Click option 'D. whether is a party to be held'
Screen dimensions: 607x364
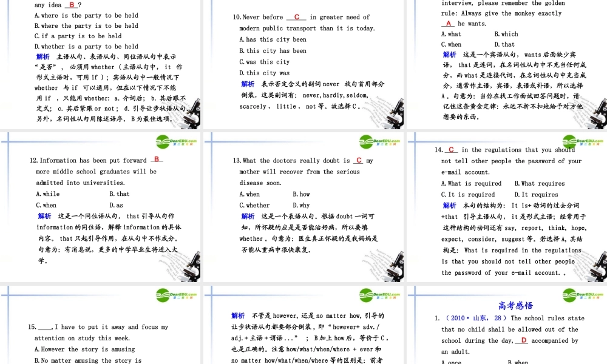tap(86, 47)
